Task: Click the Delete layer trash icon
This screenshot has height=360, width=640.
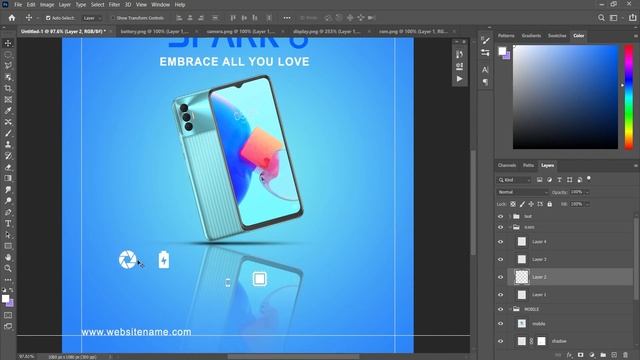Action: [625, 355]
